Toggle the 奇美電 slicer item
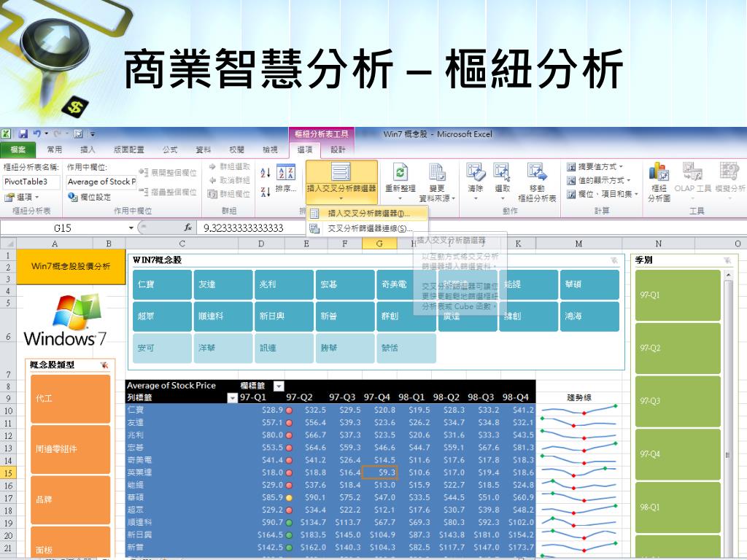The height and width of the screenshot is (560, 747). (x=406, y=284)
